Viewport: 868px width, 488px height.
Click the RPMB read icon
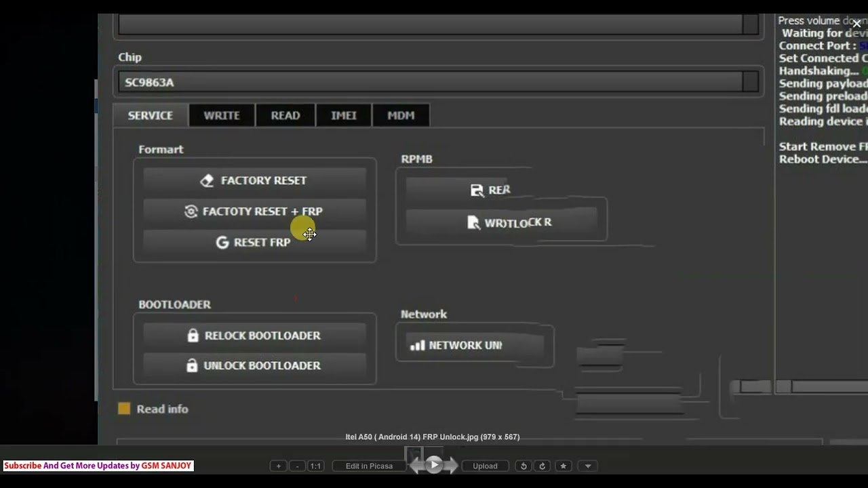click(477, 190)
